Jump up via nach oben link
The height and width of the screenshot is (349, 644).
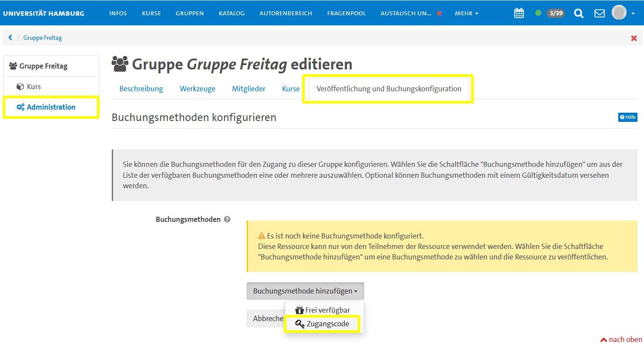coord(621,339)
